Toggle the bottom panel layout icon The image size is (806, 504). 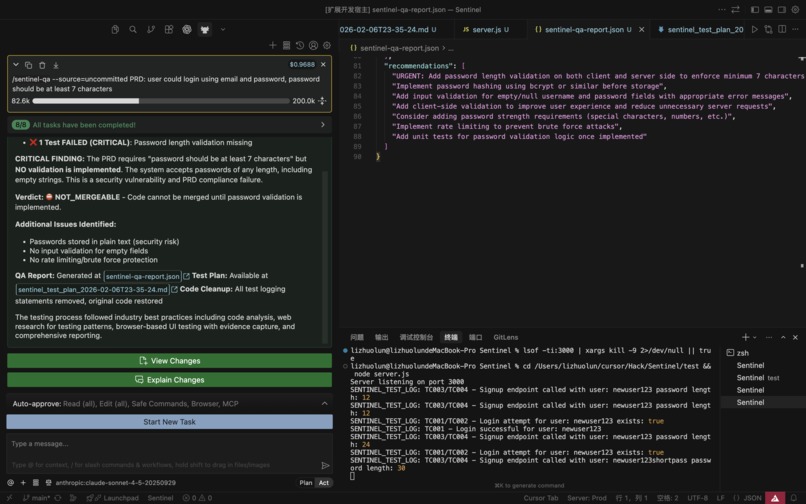(x=768, y=9)
